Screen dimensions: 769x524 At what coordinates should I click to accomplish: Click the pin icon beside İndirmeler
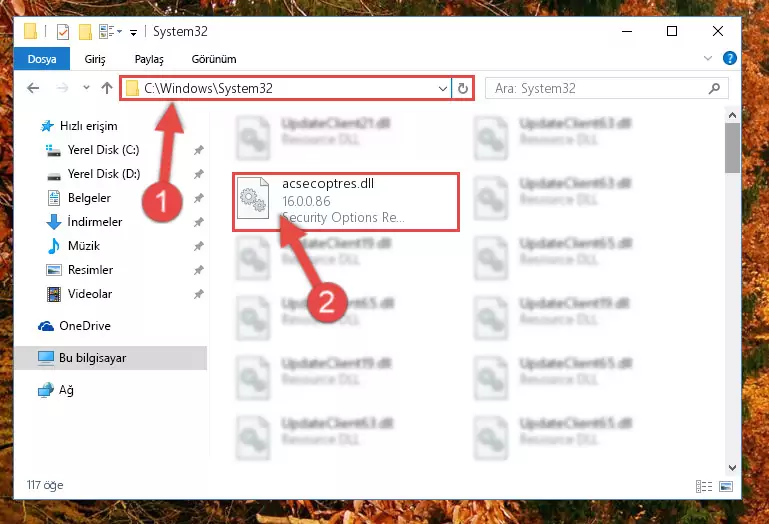[x=199, y=222]
